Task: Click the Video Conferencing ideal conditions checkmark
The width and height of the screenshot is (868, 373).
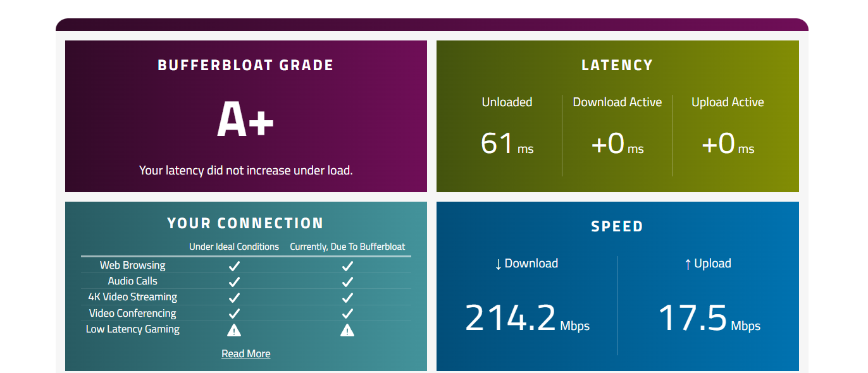Action: point(234,314)
